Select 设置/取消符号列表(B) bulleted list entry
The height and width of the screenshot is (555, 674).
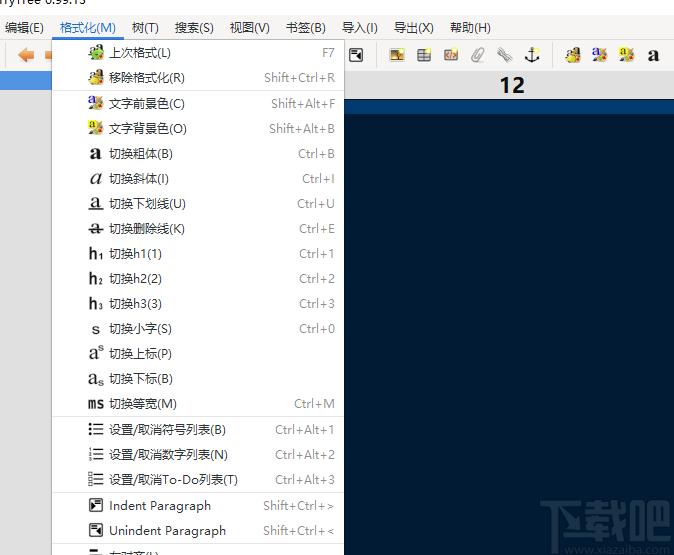[198, 429]
